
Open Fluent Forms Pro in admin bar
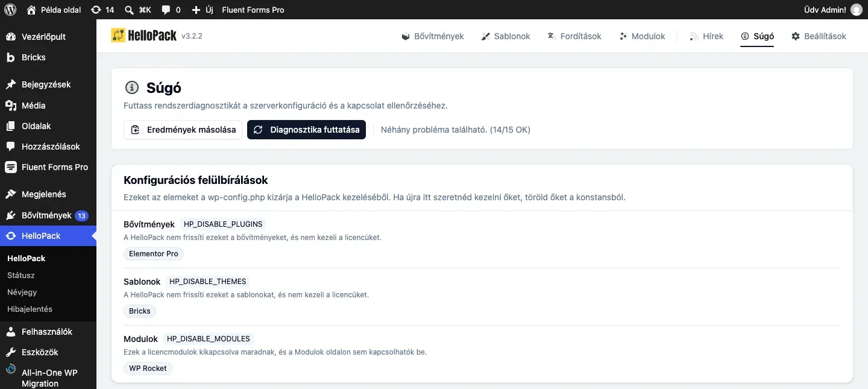point(253,10)
